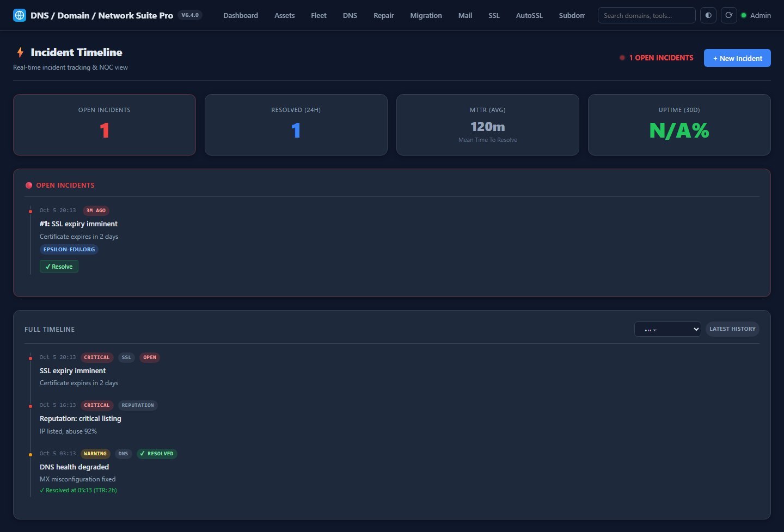Select the timeline marker for Reputation: critical listing
Image resolution: width=784 pixels, height=532 pixels.
[30, 406]
